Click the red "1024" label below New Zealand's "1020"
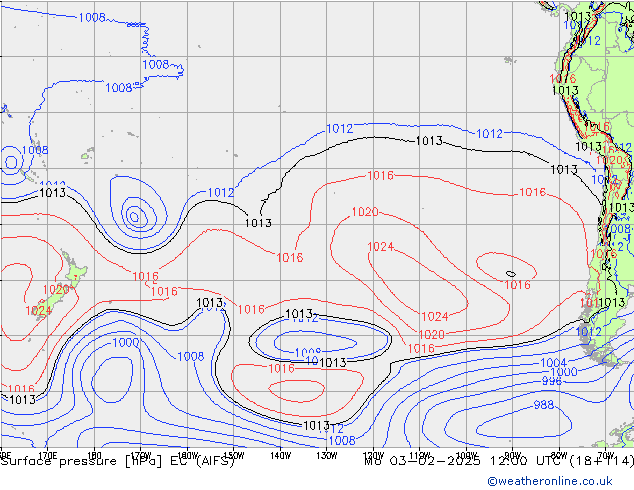The height and width of the screenshot is (490, 634). (x=38, y=310)
